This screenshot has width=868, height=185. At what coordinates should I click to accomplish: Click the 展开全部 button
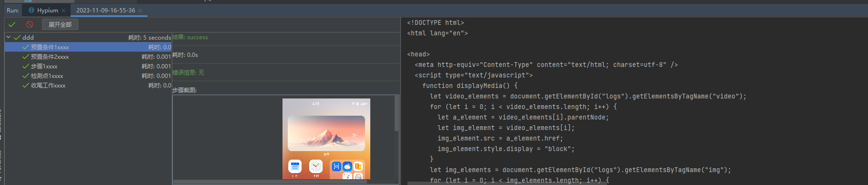pos(60,24)
